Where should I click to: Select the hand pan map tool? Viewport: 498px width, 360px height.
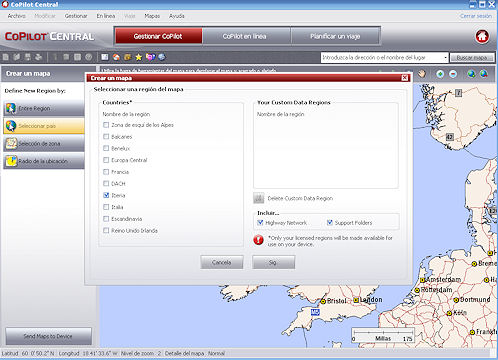422,73
